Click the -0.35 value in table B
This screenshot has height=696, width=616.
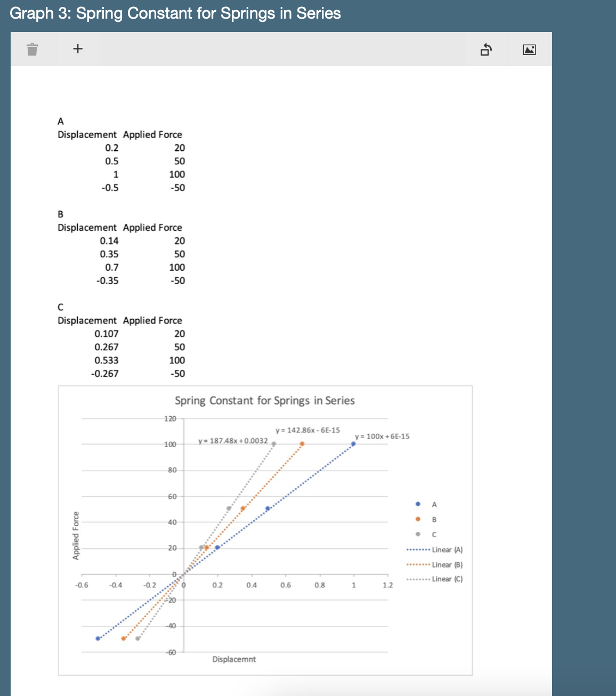(107, 281)
